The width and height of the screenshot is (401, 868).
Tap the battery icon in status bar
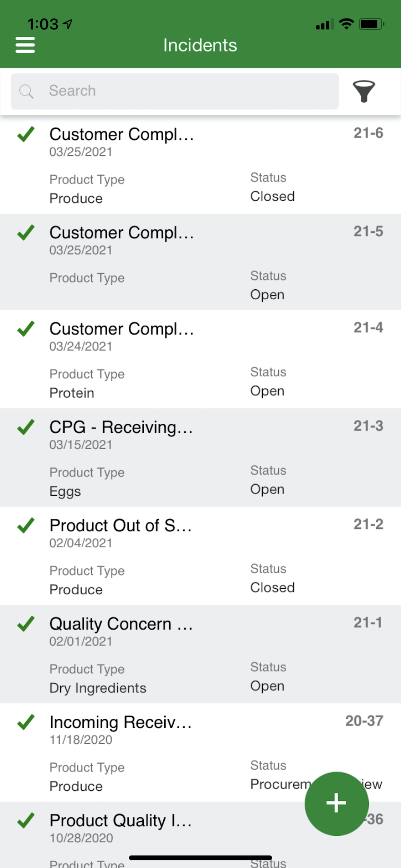tap(371, 24)
